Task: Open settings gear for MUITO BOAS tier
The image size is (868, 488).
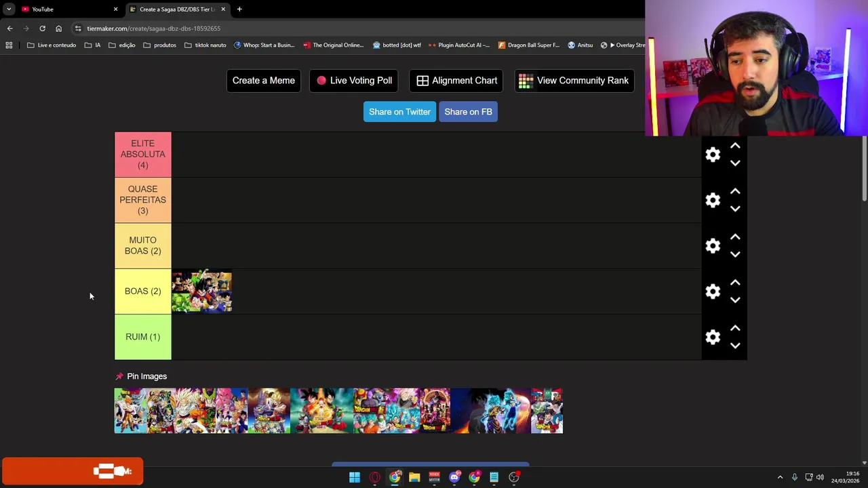Action: 713,245
